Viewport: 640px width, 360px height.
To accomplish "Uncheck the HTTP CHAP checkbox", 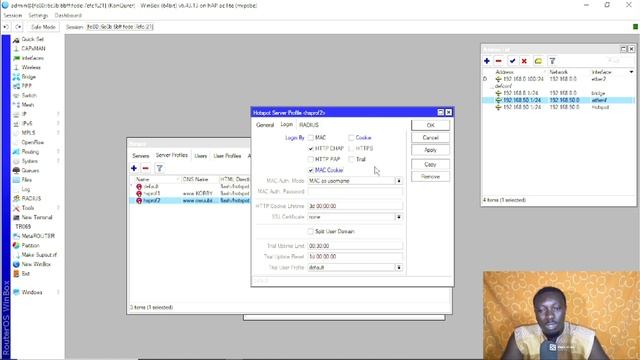I will pos(311,149).
